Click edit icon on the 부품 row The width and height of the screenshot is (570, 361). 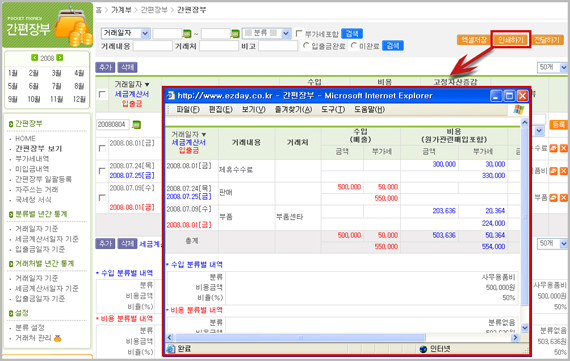pyautogui.click(x=553, y=197)
